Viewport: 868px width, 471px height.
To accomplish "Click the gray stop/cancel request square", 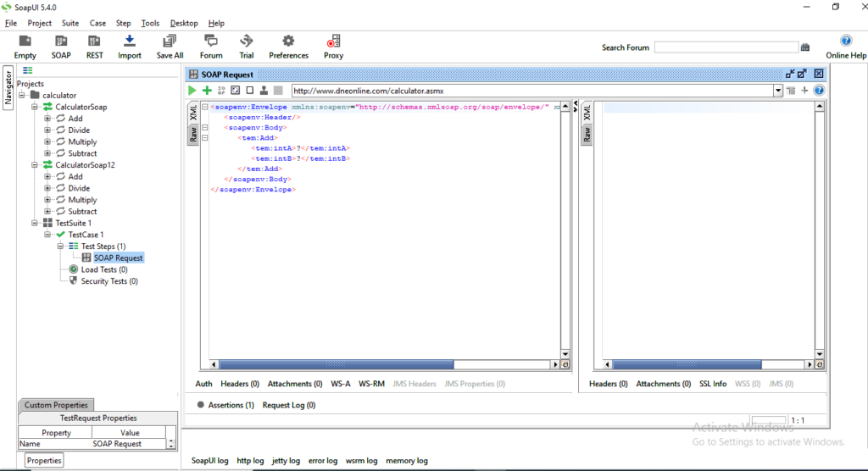I will (x=278, y=90).
